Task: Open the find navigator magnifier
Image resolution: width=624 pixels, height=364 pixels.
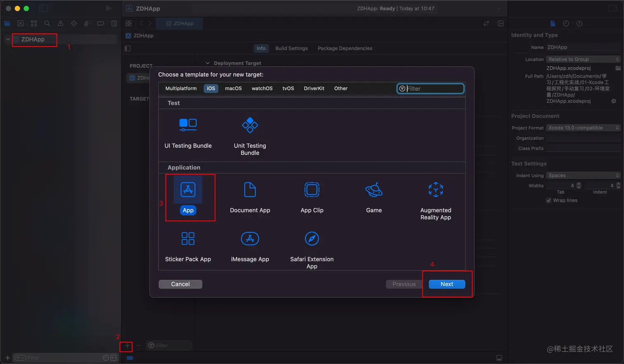Action: 47,23
